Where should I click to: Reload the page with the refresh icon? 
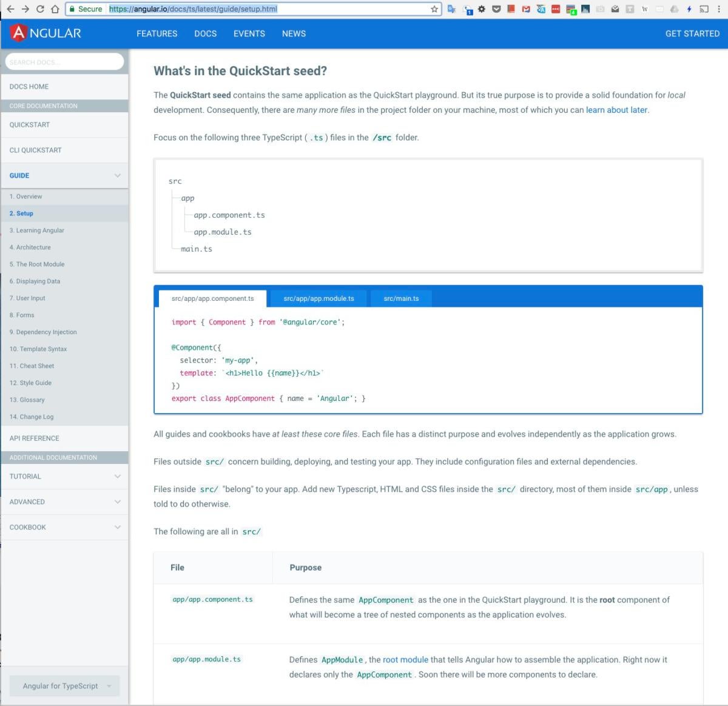tap(40, 9)
